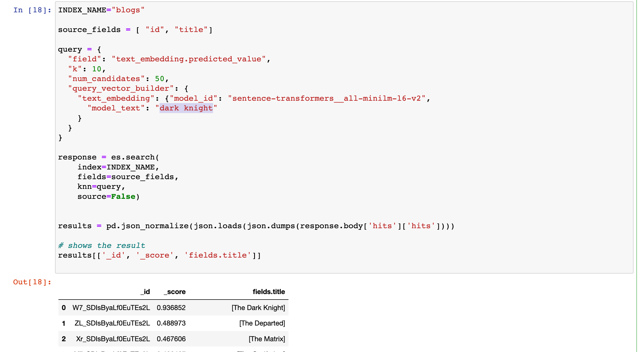
Task: Click the pd.json_normalize results line
Action: [256, 226]
